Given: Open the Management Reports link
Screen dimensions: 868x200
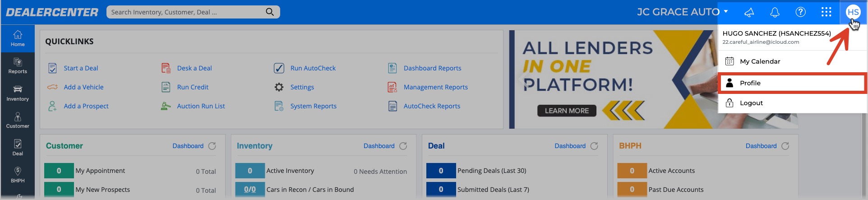Looking at the screenshot, I should pos(436,87).
